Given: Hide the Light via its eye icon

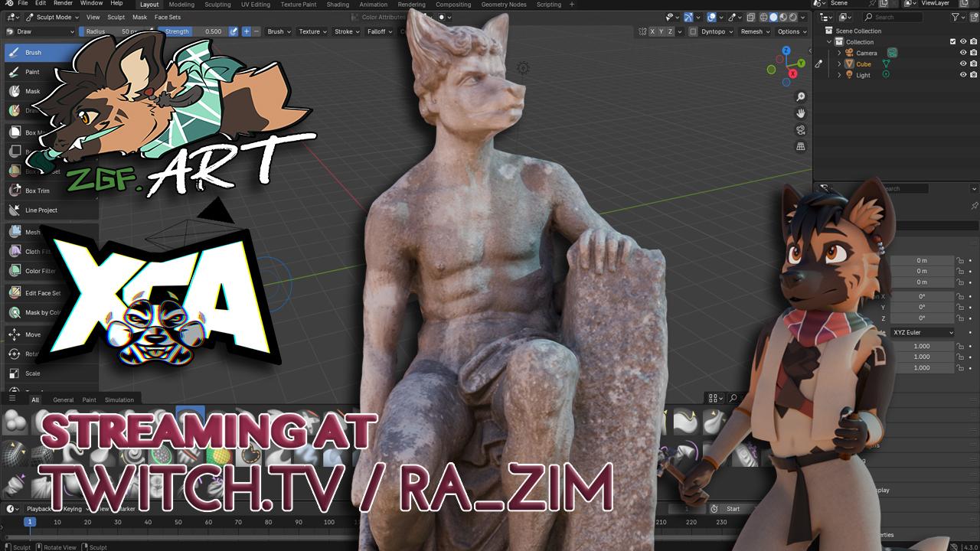Looking at the screenshot, I should tap(963, 75).
